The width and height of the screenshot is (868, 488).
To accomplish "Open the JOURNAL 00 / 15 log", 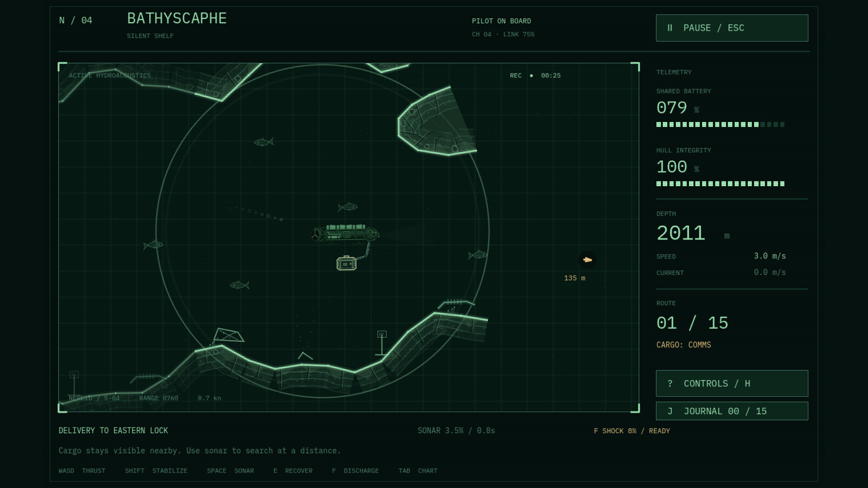I will 732,411.
